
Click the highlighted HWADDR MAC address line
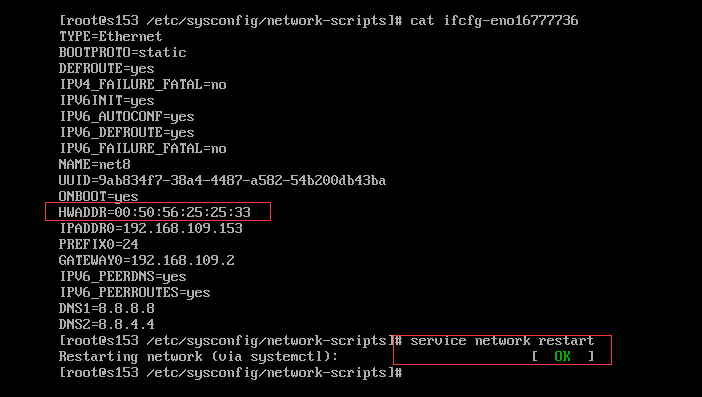click(154, 212)
